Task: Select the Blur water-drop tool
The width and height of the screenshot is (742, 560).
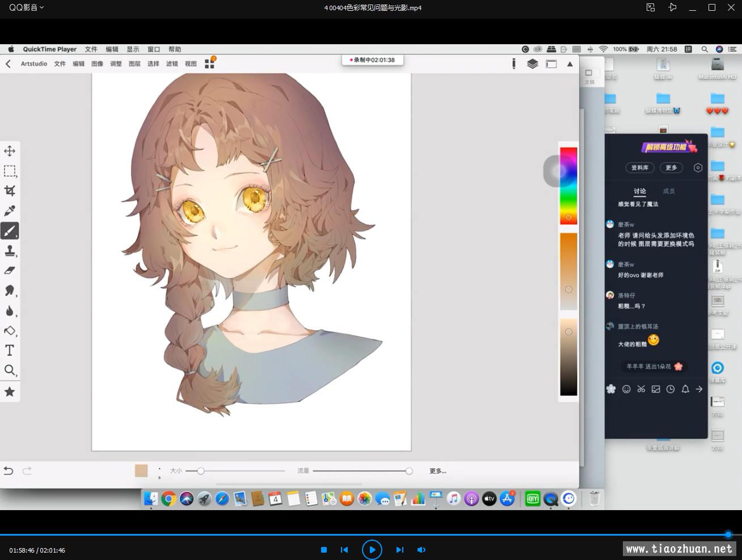Action: tap(10, 311)
